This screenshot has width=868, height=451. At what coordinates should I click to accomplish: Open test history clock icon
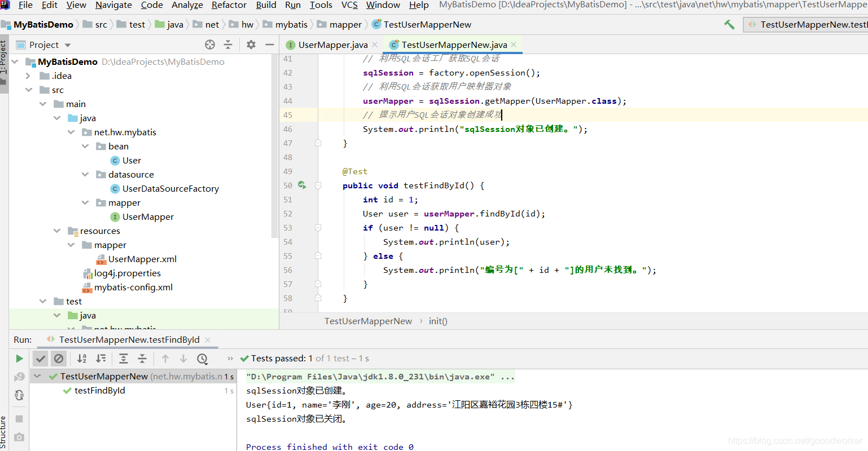(202, 359)
